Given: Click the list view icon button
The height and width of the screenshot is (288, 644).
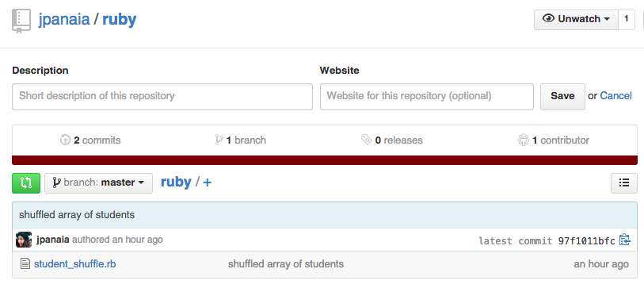Looking at the screenshot, I should pos(624,183).
